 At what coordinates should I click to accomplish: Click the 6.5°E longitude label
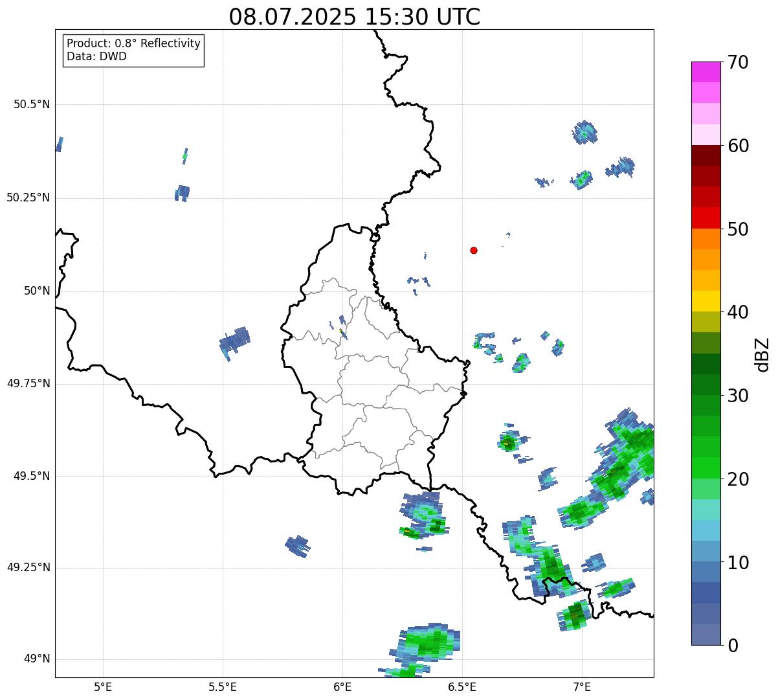coord(462,686)
